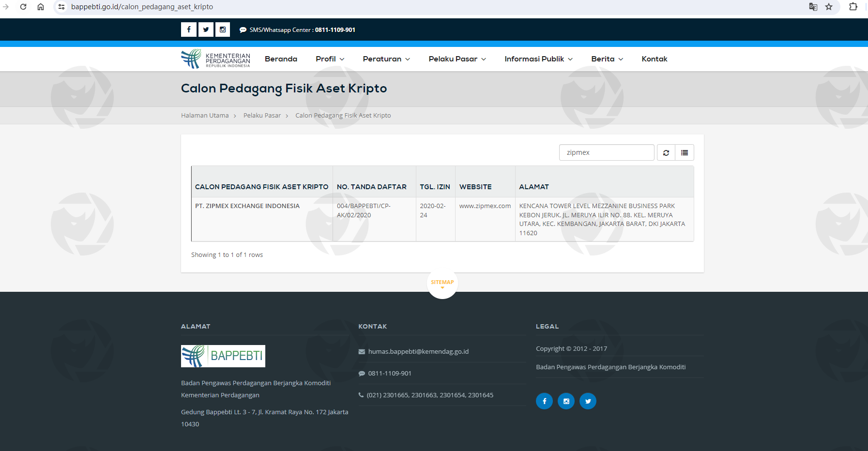Click the Instagram icon in top bar
The height and width of the screenshot is (451, 868).
pos(223,30)
